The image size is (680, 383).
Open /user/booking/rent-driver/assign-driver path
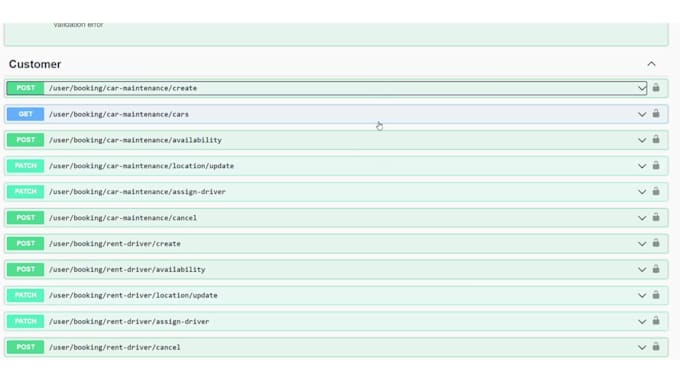[129, 321]
